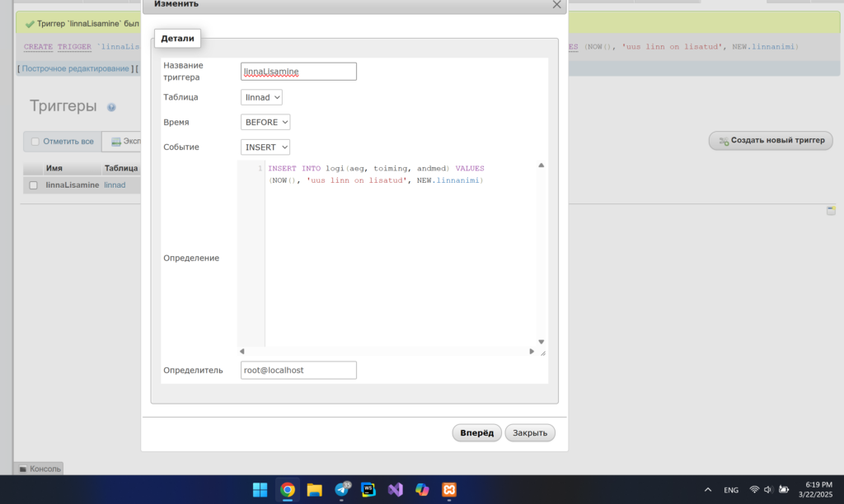The width and height of the screenshot is (844, 504).
Task: Close the Изменить dialog with X
Action: coord(556,5)
